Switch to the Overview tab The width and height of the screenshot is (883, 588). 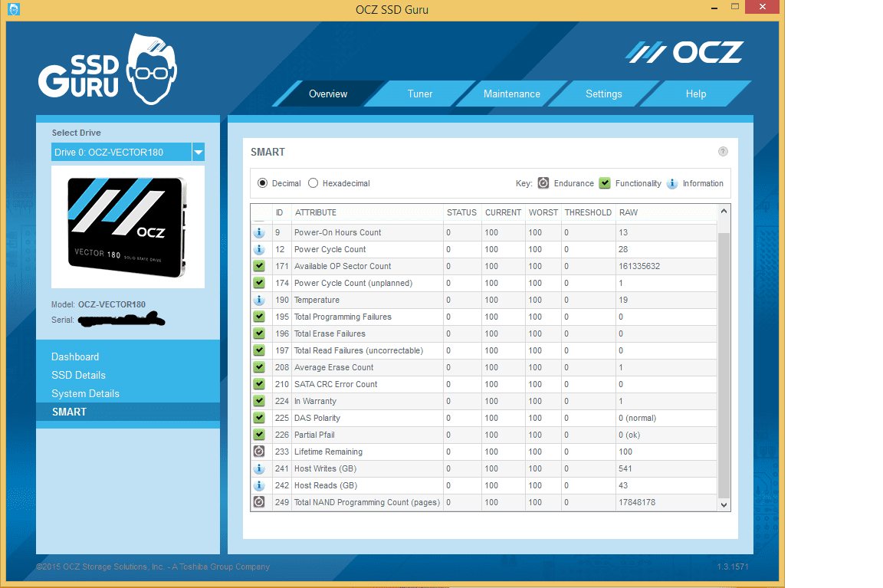(328, 94)
